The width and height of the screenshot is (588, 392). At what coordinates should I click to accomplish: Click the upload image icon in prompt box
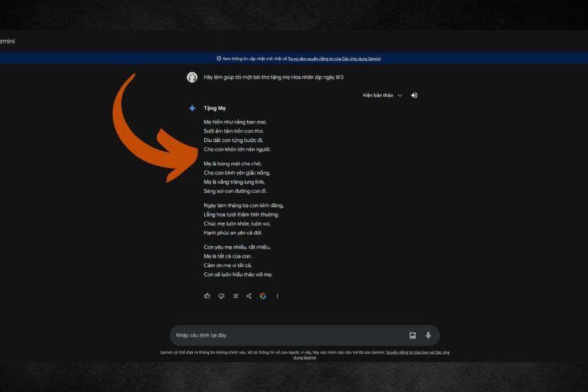pos(412,335)
